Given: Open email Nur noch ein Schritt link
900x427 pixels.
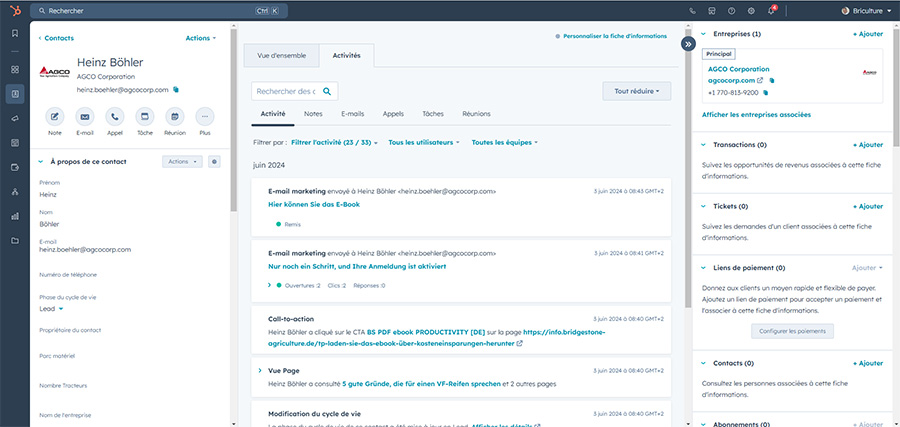Looking at the screenshot, I should (357, 266).
